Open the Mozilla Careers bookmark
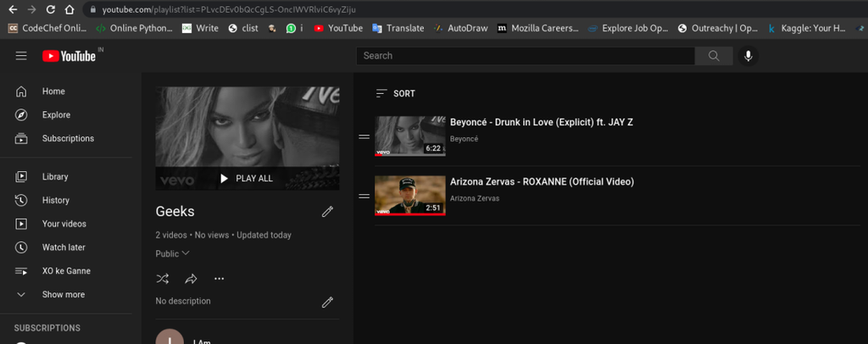Viewport: 868px width, 344px height. pyautogui.click(x=538, y=28)
